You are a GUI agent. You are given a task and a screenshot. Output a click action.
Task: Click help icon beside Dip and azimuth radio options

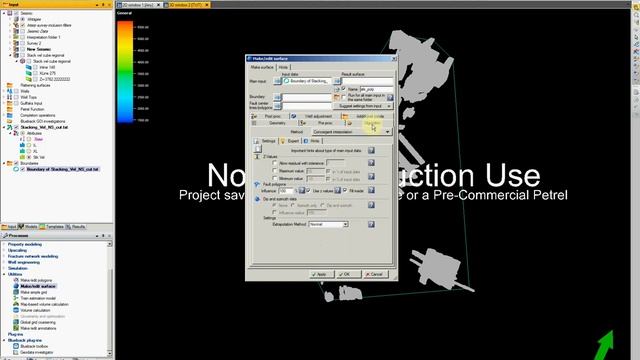[x=371, y=205]
